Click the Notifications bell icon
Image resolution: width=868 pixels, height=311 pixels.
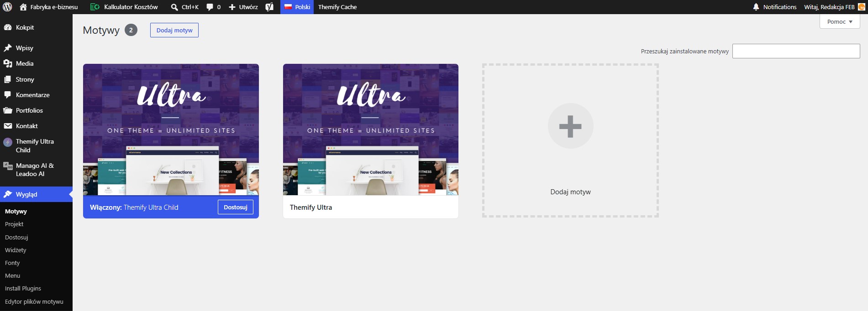(x=756, y=7)
